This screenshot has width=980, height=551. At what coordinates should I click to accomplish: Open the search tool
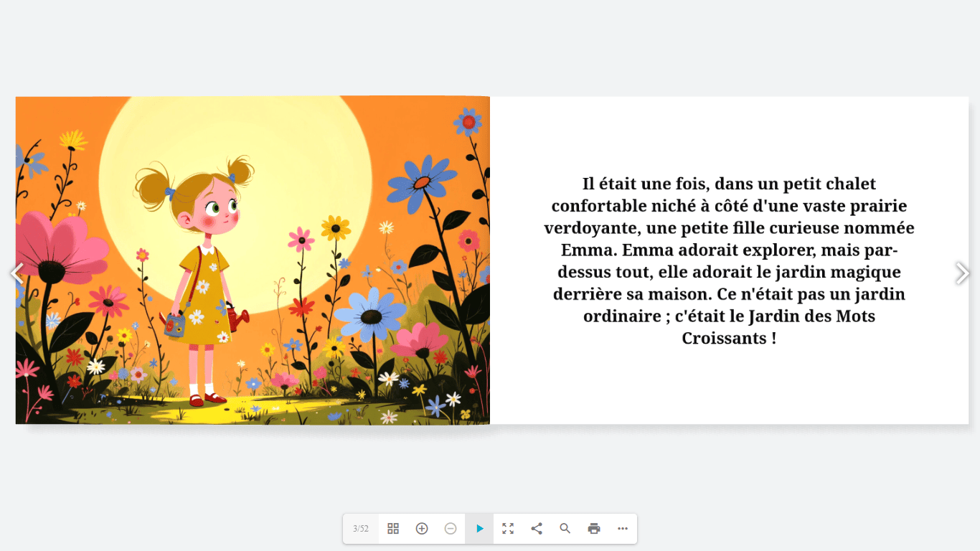pyautogui.click(x=565, y=529)
